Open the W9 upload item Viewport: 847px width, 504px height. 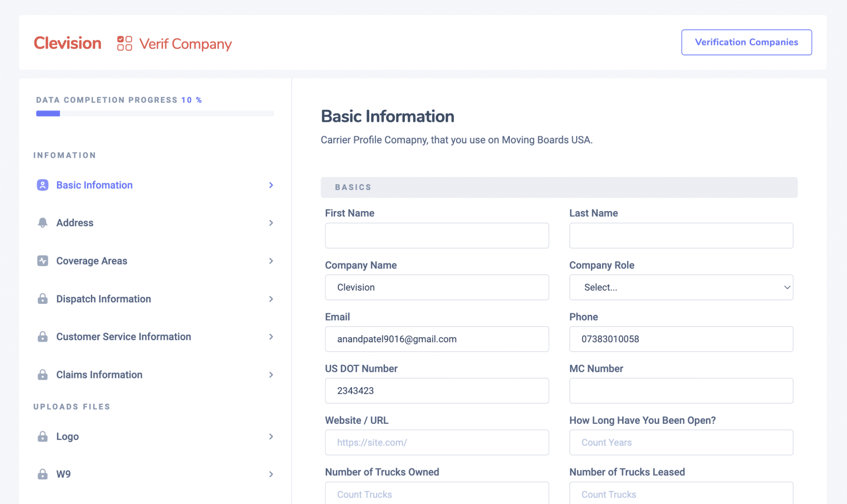155,474
